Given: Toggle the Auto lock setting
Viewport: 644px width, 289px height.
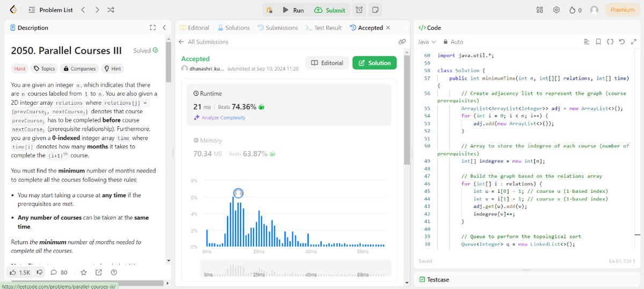Looking at the screenshot, I should click(x=453, y=41).
